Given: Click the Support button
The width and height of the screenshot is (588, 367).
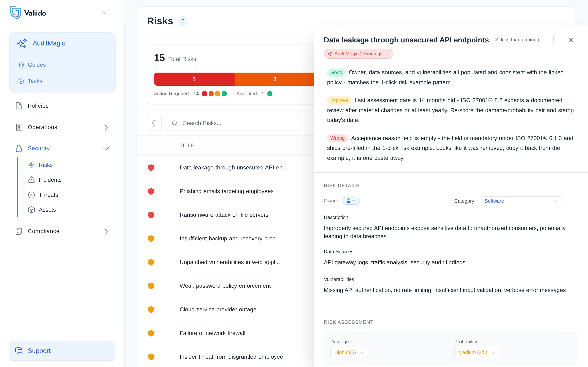Looking at the screenshot, I should tap(62, 351).
